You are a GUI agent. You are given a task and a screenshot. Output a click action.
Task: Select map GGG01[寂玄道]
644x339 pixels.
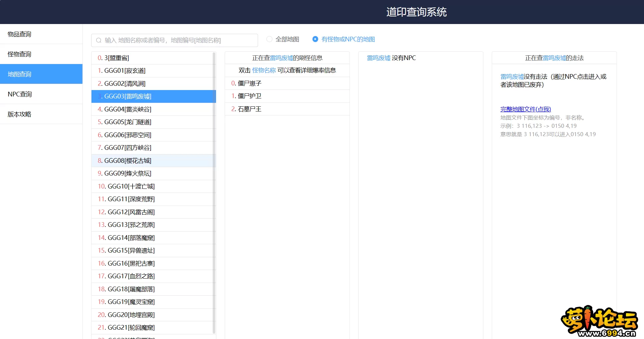[x=154, y=71]
